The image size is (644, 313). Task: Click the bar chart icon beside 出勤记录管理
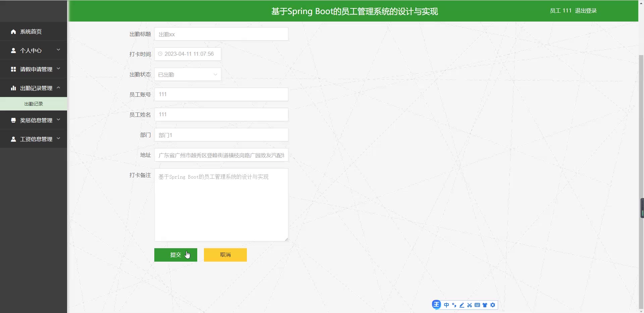[x=13, y=88]
